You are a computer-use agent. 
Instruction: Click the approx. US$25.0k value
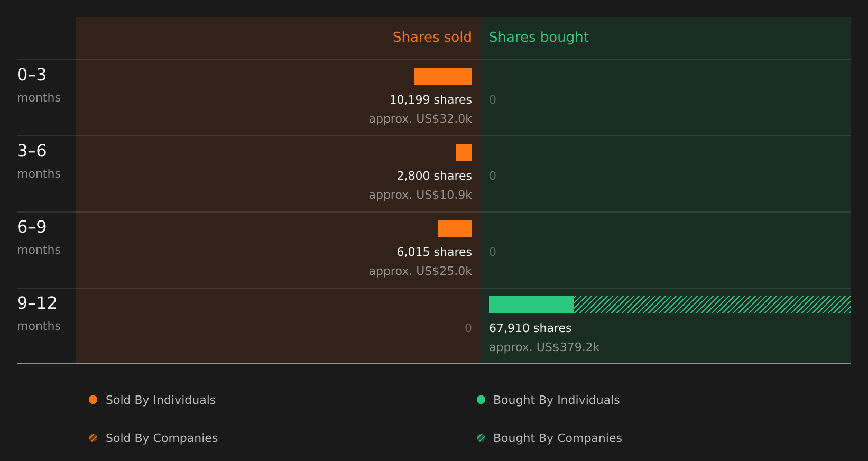coord(420,271)
